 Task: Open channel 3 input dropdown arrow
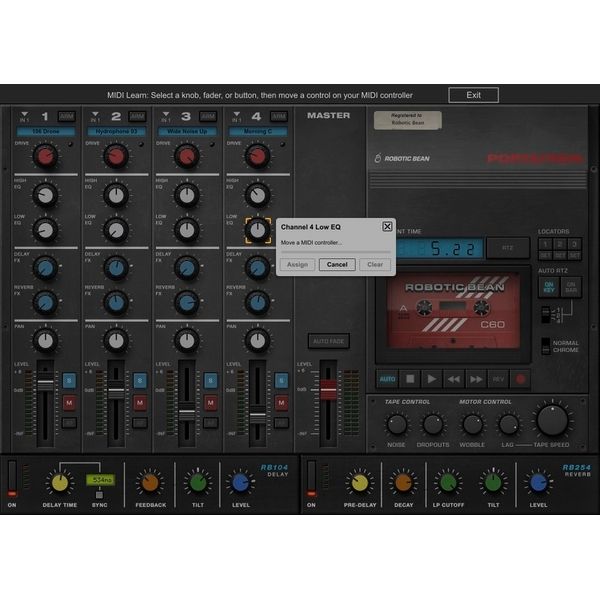click(x=166, y=114)
